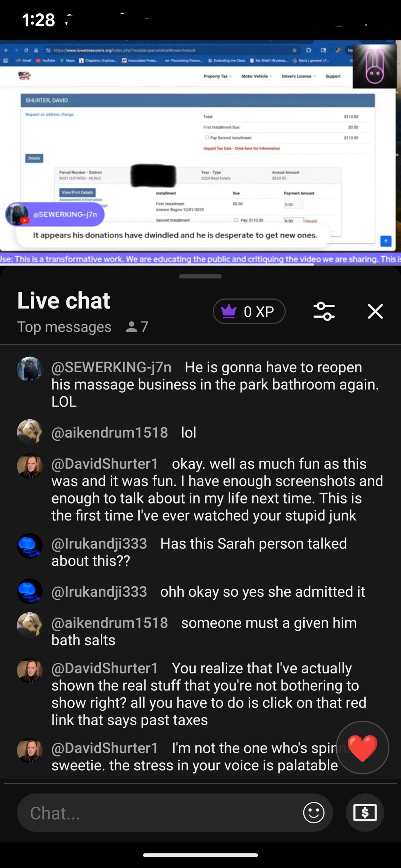Open the participants count icon
Screen dimensions: 401x868
[131, 327]
